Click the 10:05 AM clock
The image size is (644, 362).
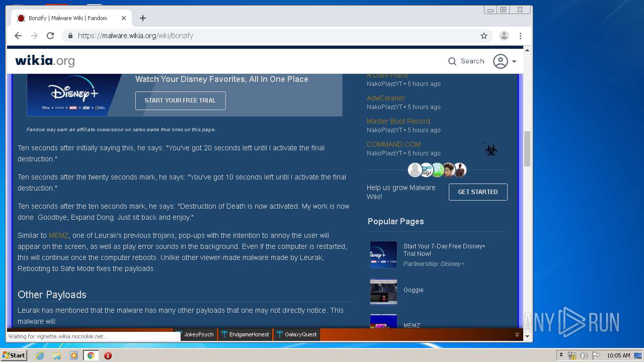tap(618, 355)
